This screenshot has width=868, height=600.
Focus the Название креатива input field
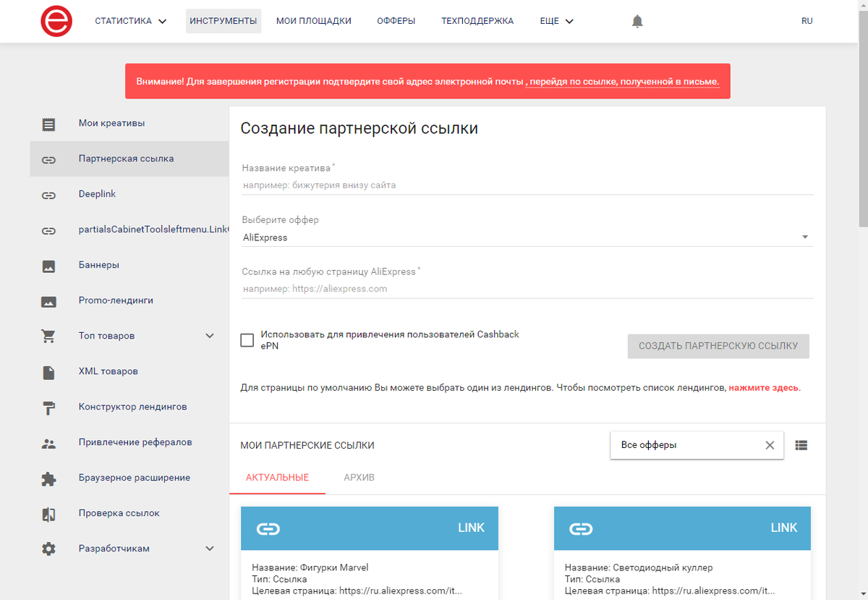(527, 185)
